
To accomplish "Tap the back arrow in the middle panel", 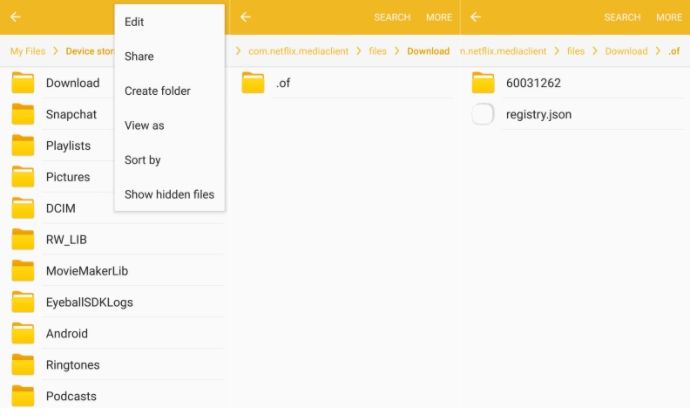I will [x=246, y=17].
